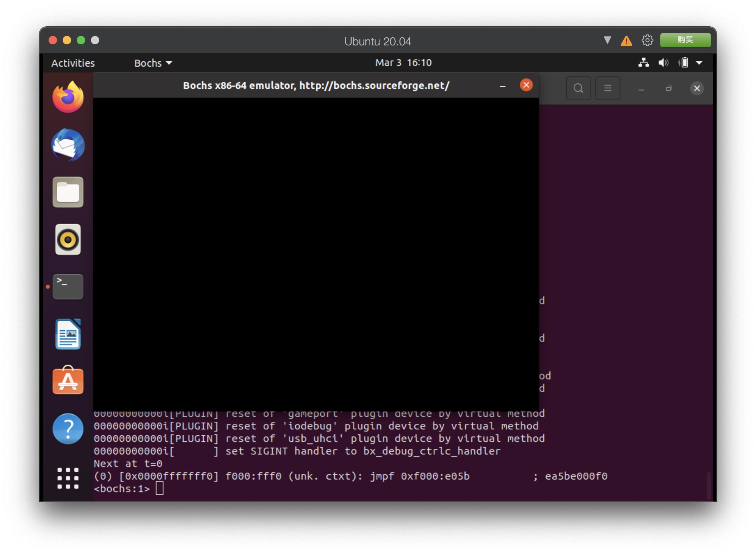
Task: Click the red macOS close button
Action: pos(53,40)
